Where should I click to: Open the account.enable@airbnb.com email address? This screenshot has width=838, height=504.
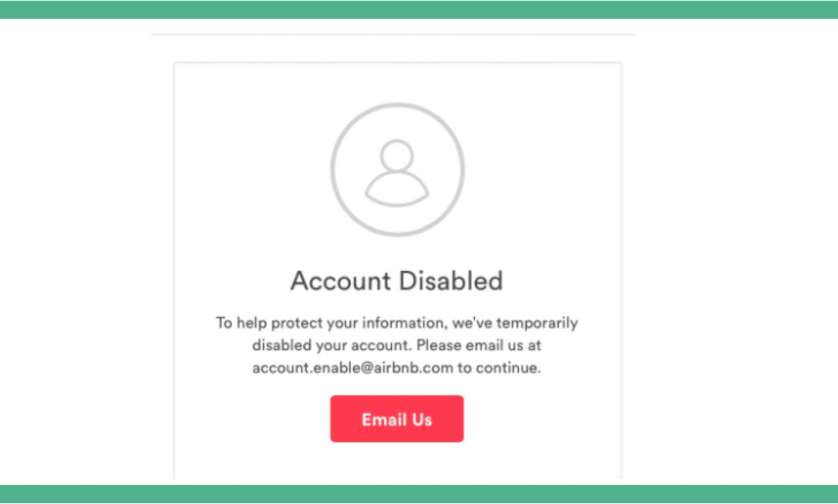point(353,368)
